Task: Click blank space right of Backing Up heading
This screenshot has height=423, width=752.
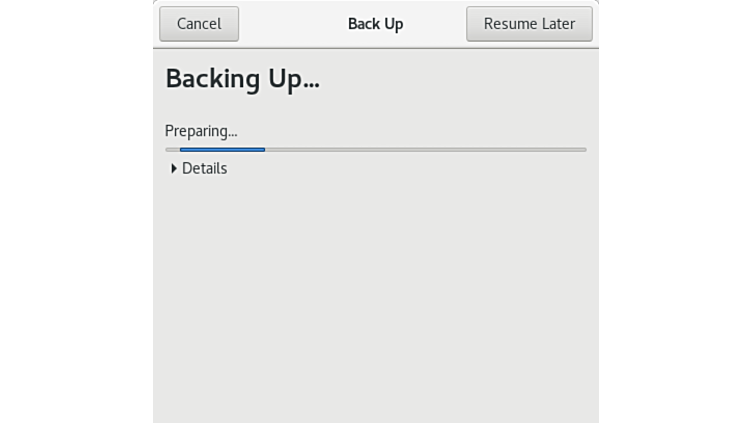Action: 460,79
